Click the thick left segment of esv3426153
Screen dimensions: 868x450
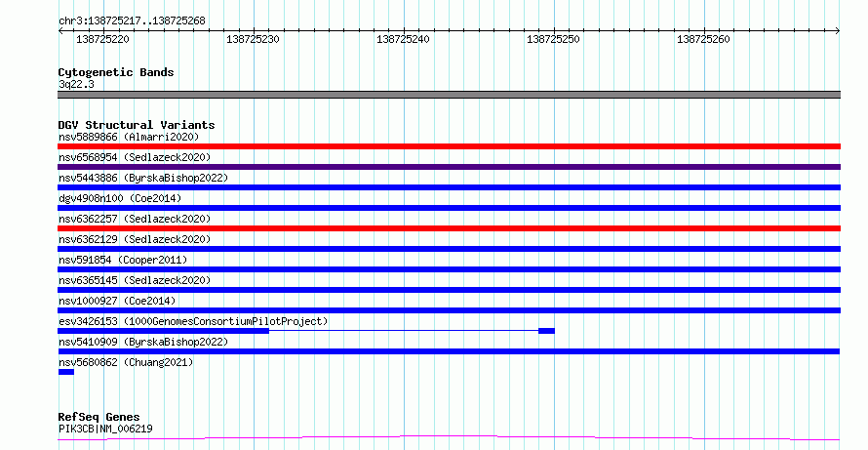pyautogui.click(x=163, y=331)
